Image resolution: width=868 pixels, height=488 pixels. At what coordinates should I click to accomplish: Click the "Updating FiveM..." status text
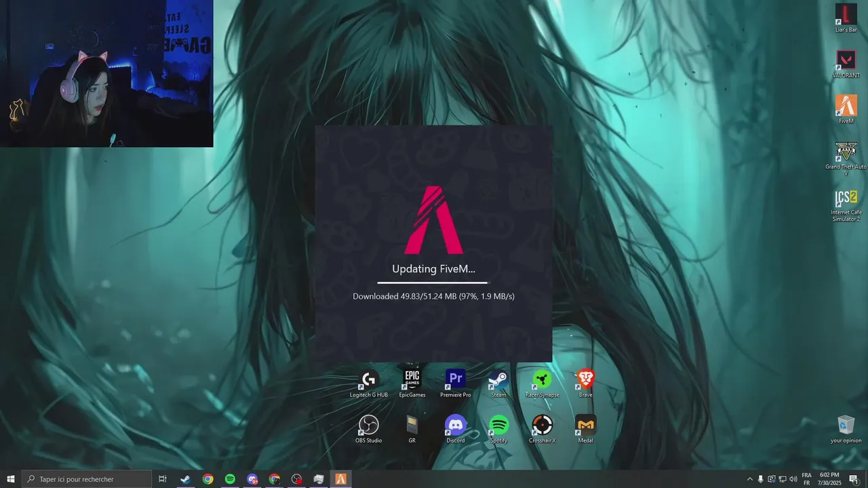tap(433, 269)
